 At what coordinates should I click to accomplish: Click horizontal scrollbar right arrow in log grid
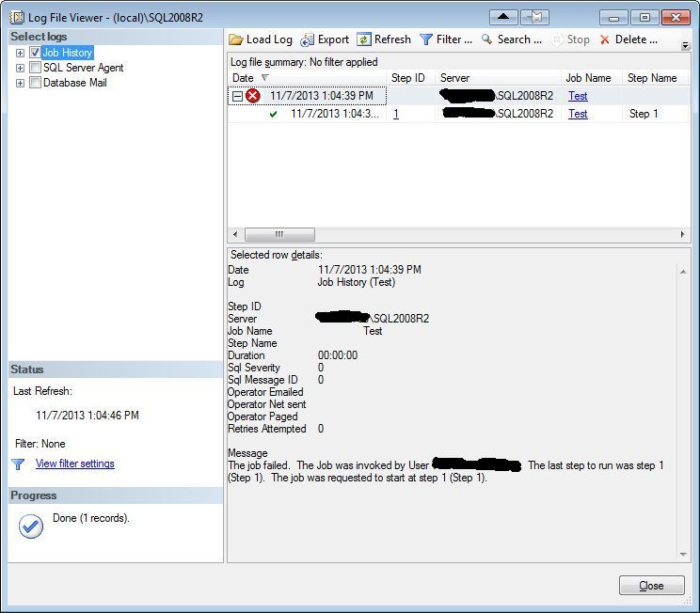pyautogui.click(x=682, y=234)
